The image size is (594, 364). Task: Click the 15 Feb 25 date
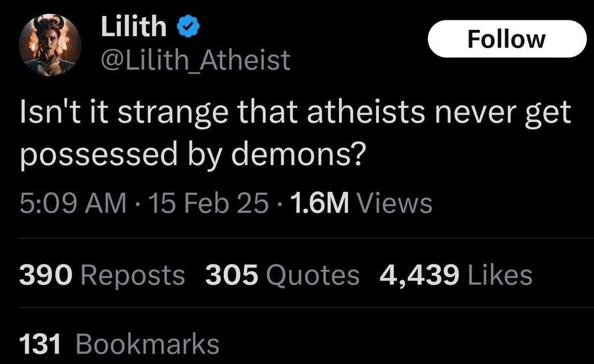(210, 203)
